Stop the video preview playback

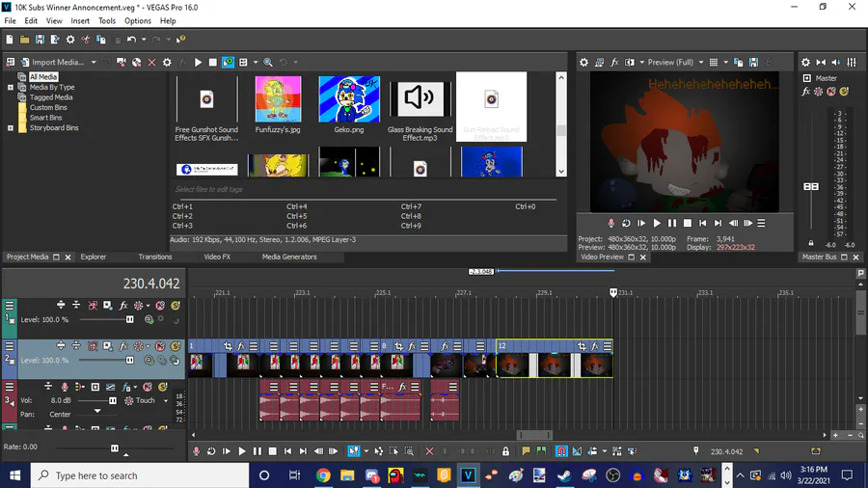tap(688, 223)
